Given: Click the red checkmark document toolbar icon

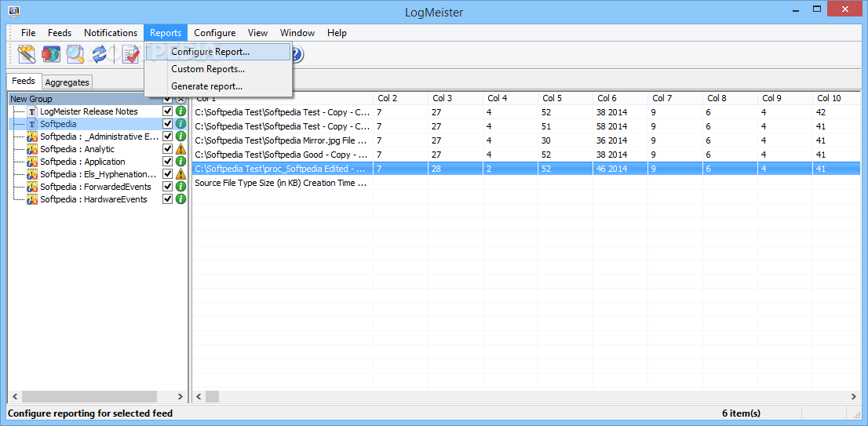Looking at the screenshot, I should 131,54.
